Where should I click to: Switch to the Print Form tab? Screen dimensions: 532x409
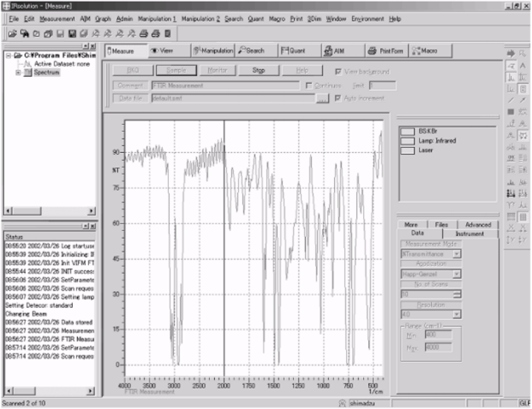coord(386,50)
